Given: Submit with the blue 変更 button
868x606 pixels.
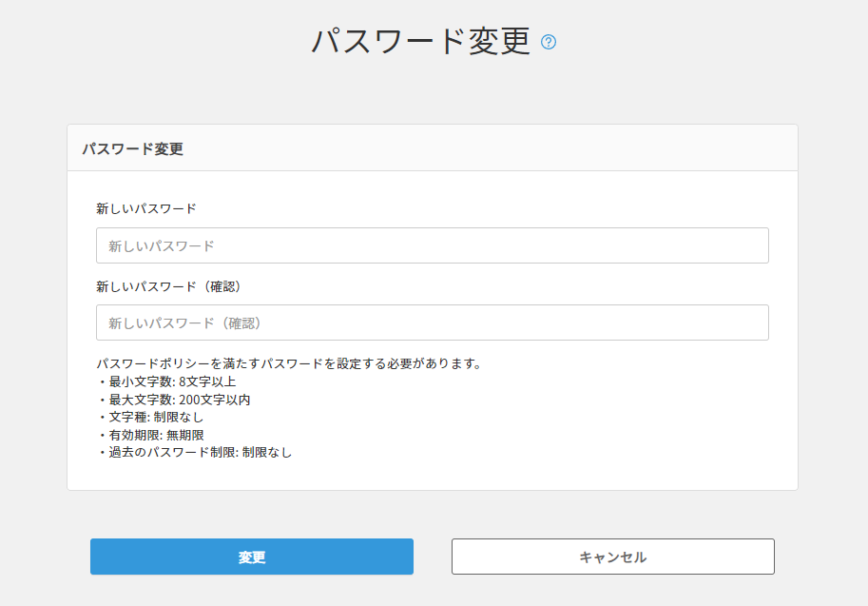Looking at the screenshot, I should pyautogui.click(x=252, y=557).
